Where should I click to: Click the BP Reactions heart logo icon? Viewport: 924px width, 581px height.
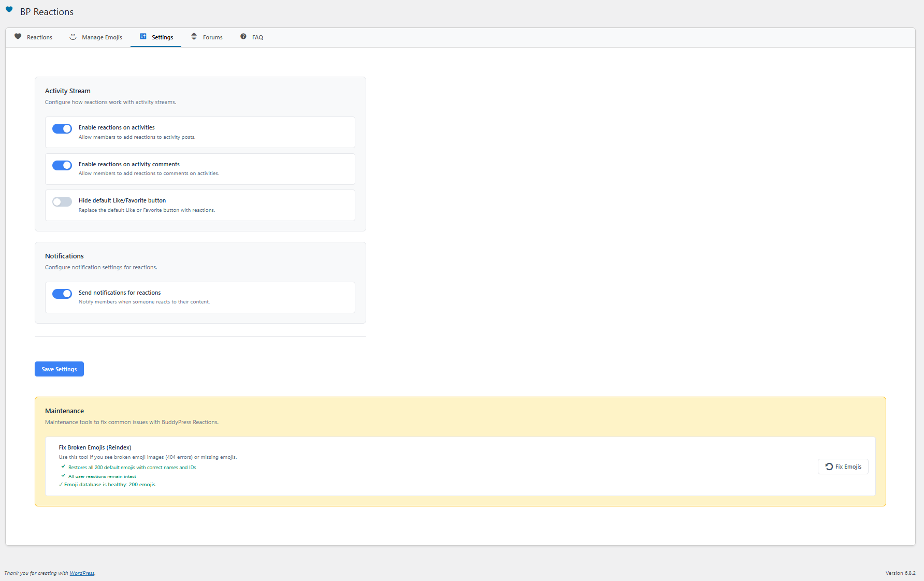pos(9,9)
